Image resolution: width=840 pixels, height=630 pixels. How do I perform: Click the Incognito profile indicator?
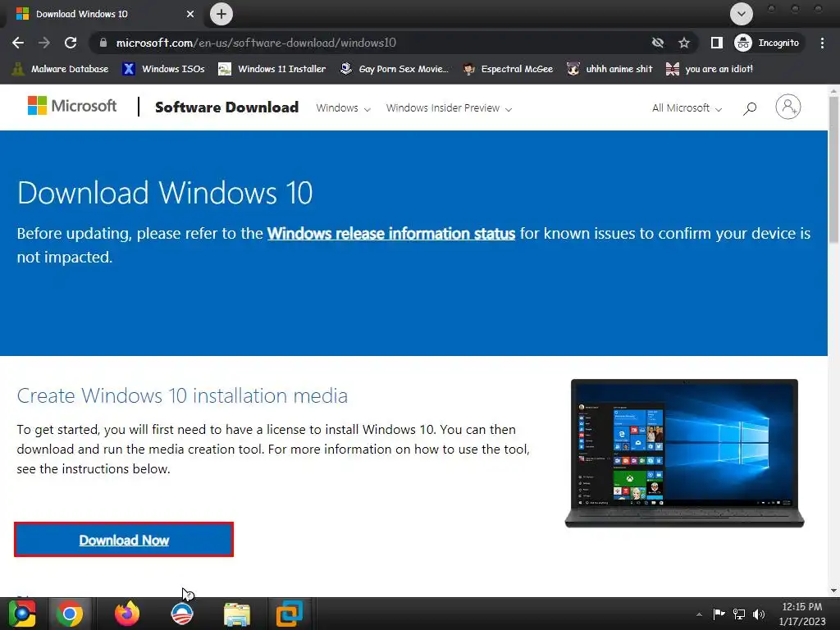click(767, 43)
